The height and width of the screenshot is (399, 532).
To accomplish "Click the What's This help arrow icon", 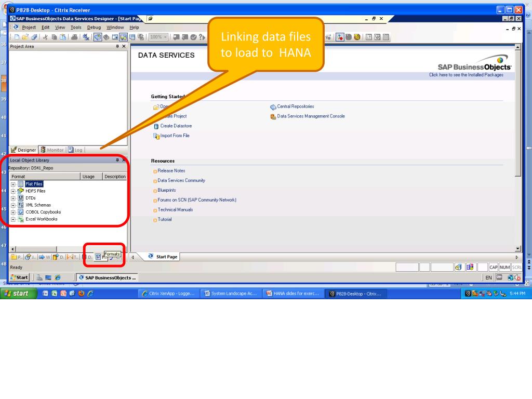I will (202, 37).
